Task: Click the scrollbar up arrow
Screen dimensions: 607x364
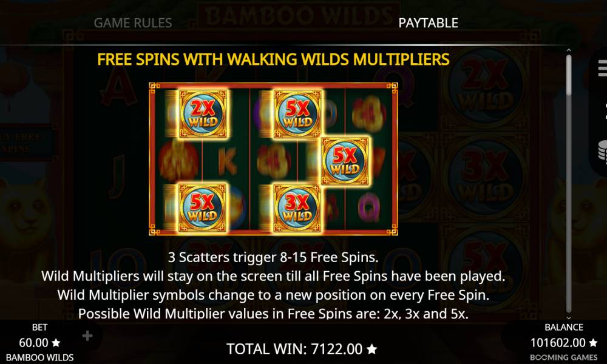Action: pos(569,50)
